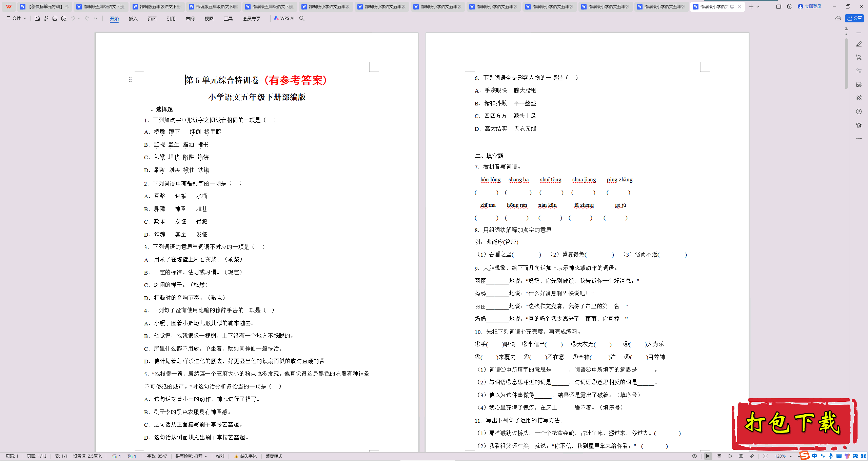Open the 插入 ribbon tab

tap(133, 19)
